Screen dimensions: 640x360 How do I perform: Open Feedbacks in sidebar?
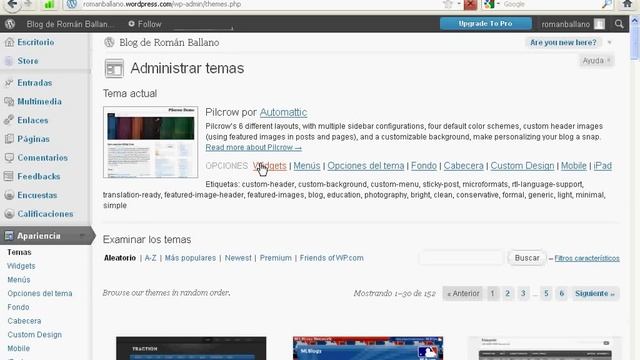tap(39, 177)
